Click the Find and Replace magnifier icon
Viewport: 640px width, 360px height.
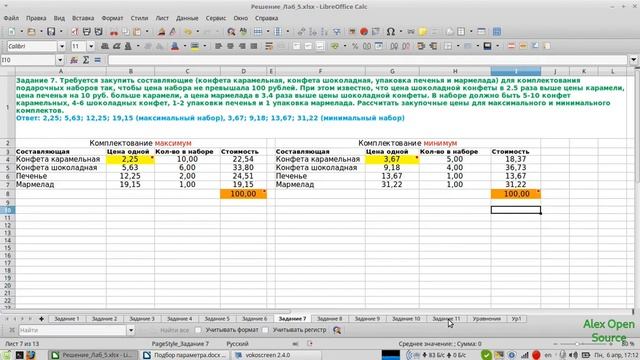point(231,32)
